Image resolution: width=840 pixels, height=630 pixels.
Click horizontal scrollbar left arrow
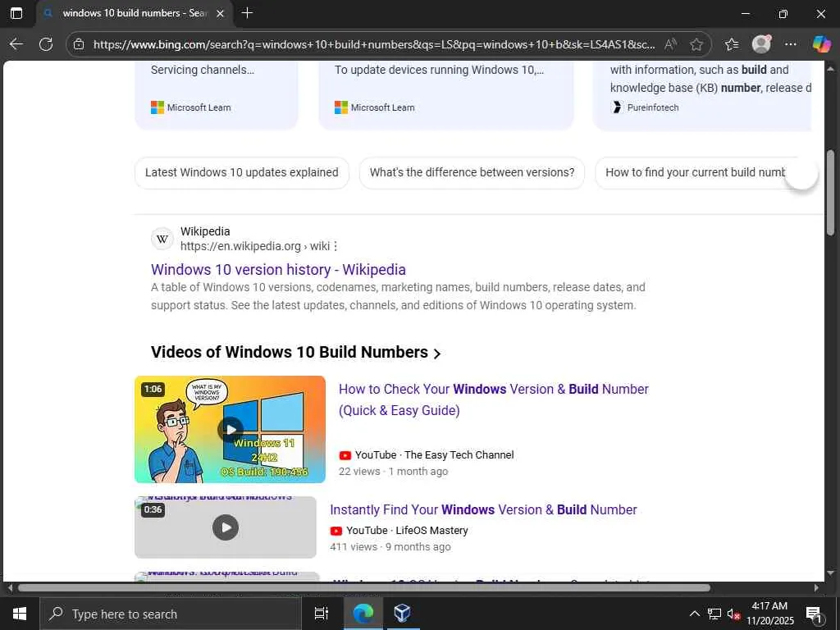pyautogui.click(x=9, y=587)
